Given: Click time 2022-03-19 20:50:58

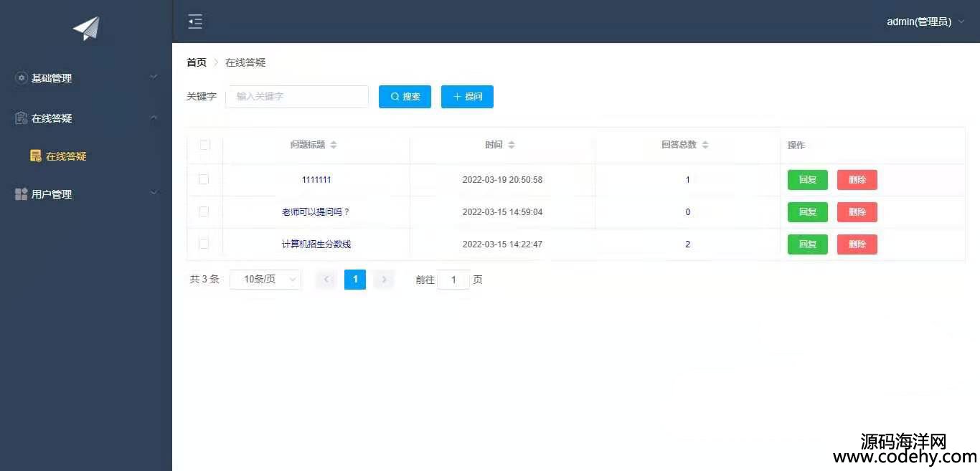Looking at the screenshot, I should click(x=502, y=180).
